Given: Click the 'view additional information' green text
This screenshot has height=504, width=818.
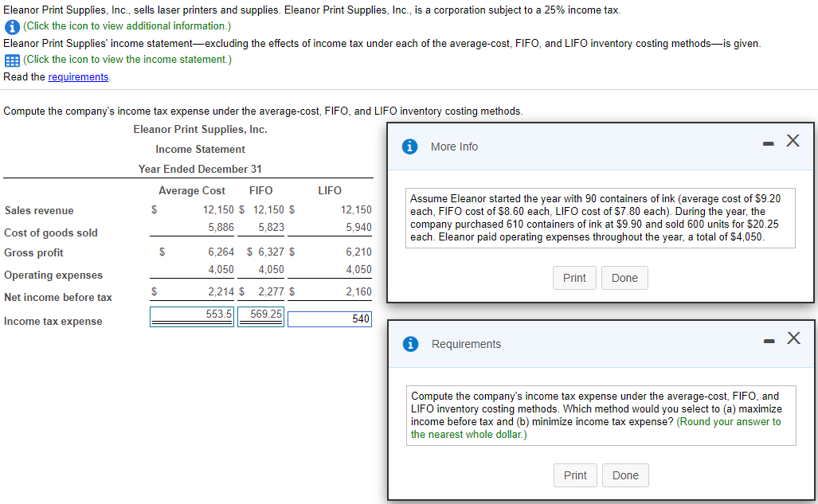Looking at the screenshot, I should (127, 26).
